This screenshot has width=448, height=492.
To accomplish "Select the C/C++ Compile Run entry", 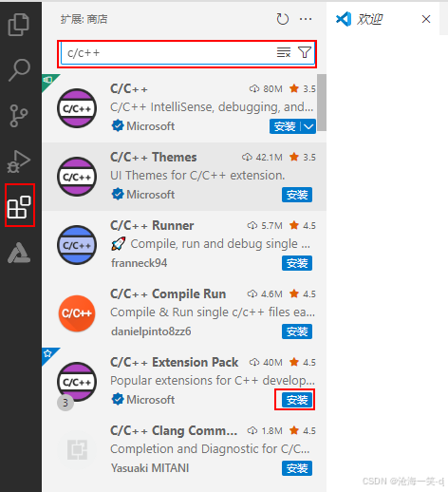I will coord(184,313).
